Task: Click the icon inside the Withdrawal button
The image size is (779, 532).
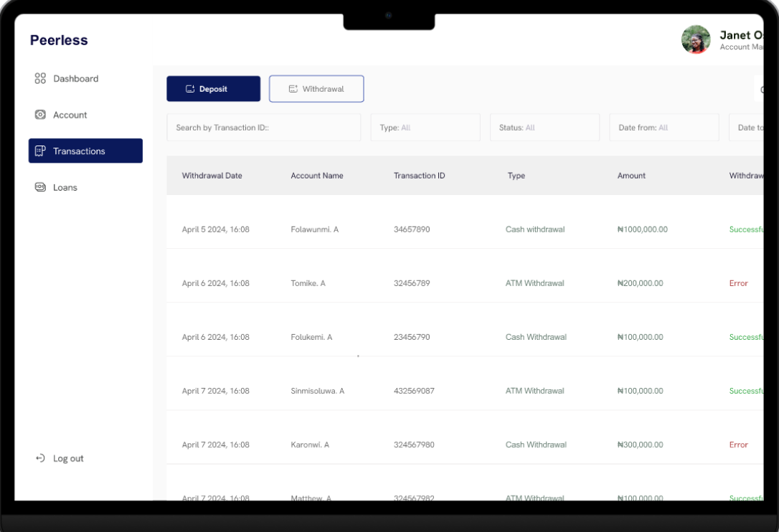Action: tap(293, 89)
